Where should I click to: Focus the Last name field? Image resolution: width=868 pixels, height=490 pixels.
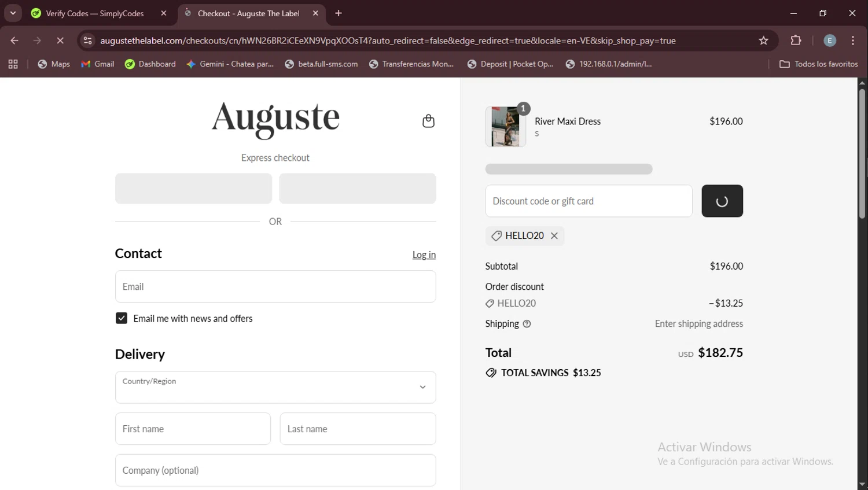pos(358,429)
